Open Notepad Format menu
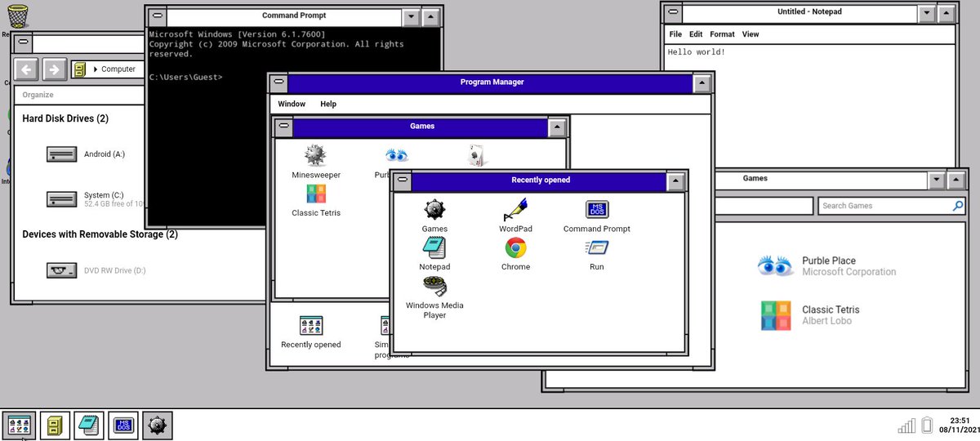The width and height of the screenshot is (980, 441). pyautogui.click(x=722, y=34)
